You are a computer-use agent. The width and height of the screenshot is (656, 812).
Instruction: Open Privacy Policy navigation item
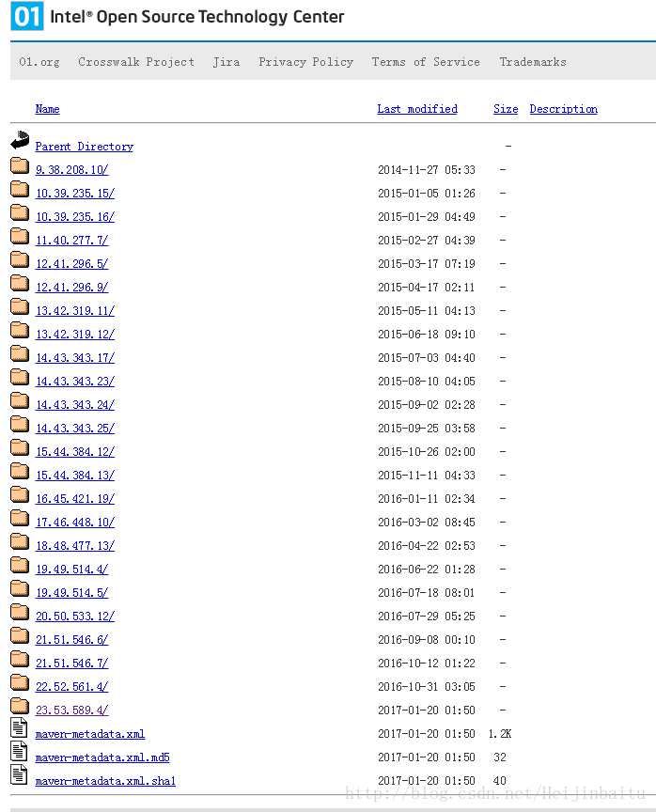coord(306,62)
